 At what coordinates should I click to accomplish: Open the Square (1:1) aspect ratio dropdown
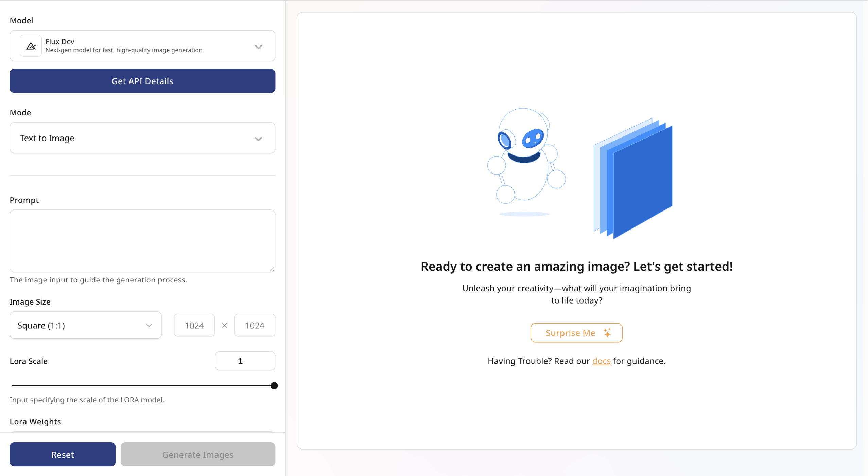point(85,325)
